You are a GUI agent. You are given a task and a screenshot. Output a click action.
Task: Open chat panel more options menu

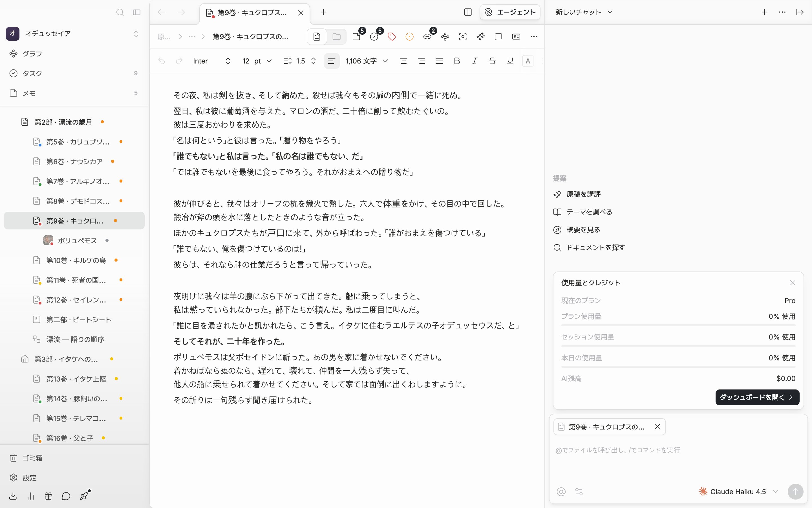point(782,12)
